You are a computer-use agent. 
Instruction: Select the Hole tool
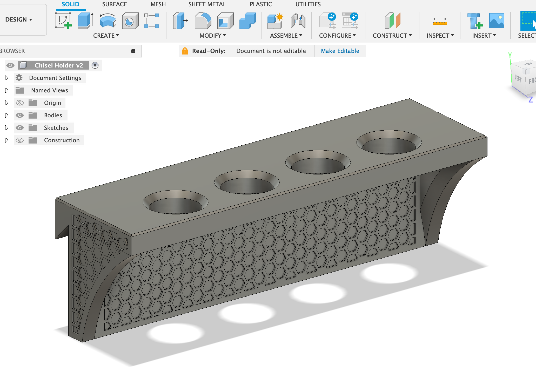(x=130, y=20)
